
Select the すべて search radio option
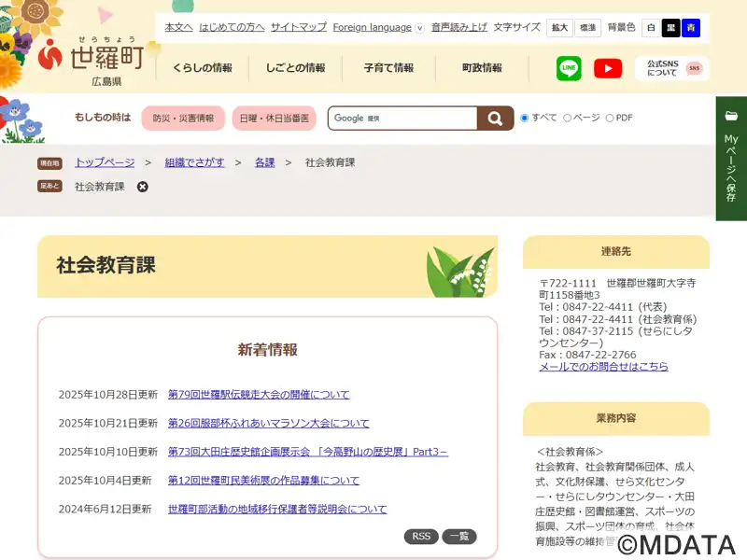click(x=525, y=119)
